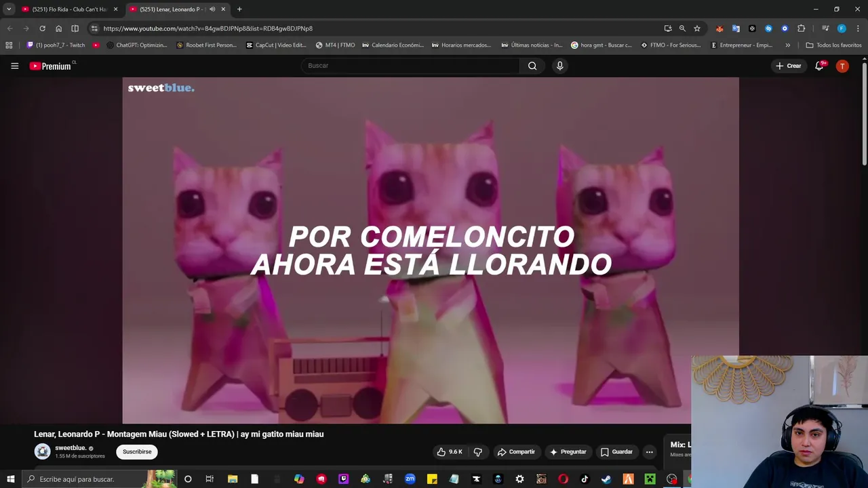Focus the YouTube Buscar search field

411,66
